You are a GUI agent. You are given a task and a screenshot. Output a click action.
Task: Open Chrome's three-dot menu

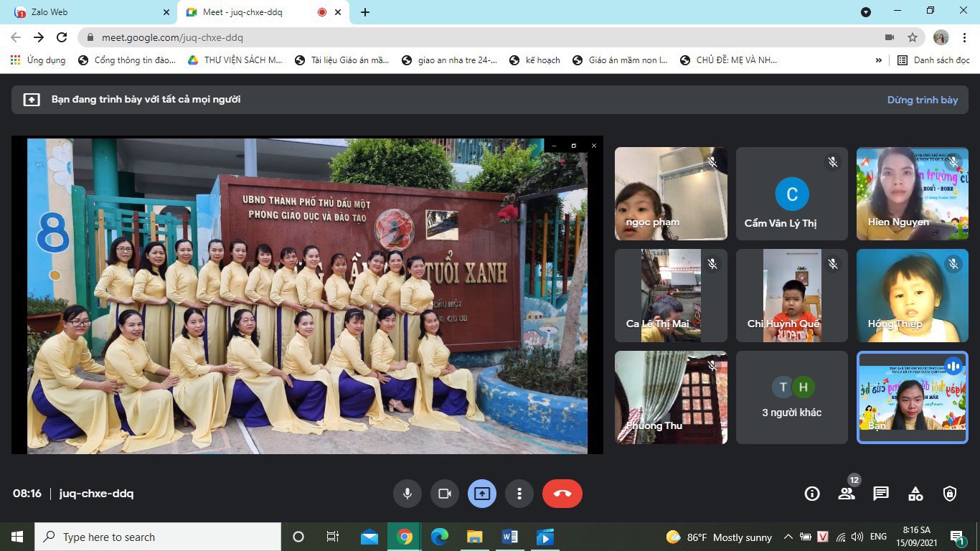click(x=963, y=37)
